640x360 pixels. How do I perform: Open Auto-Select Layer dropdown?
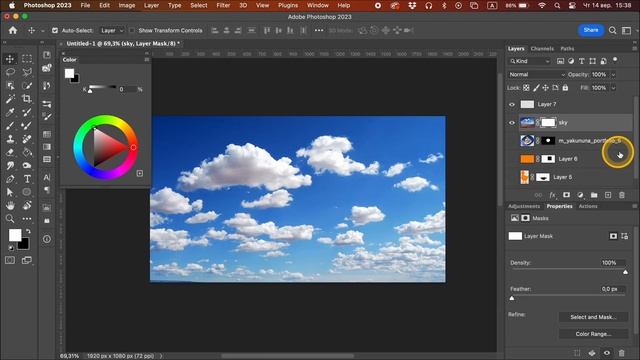[x=112, y=30]
